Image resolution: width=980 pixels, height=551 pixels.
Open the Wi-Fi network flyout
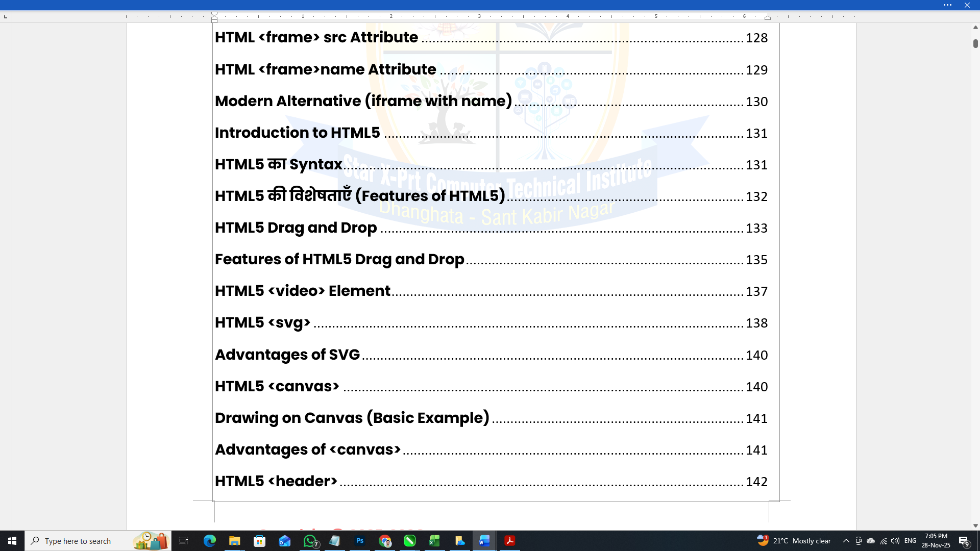coord(884,541)
